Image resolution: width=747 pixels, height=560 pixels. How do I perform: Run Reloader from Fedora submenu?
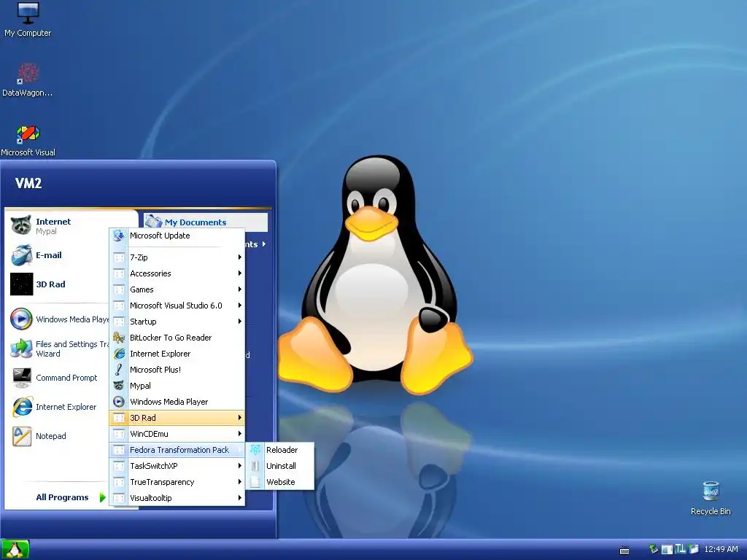pyautogui.click(x=280, y=450)
